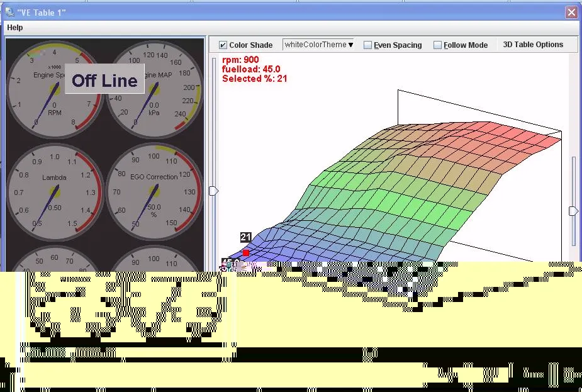This screenshot has height=392, width=582.
Task: Click the rpm: 900 readout text
Action: (x=240, y=60)
